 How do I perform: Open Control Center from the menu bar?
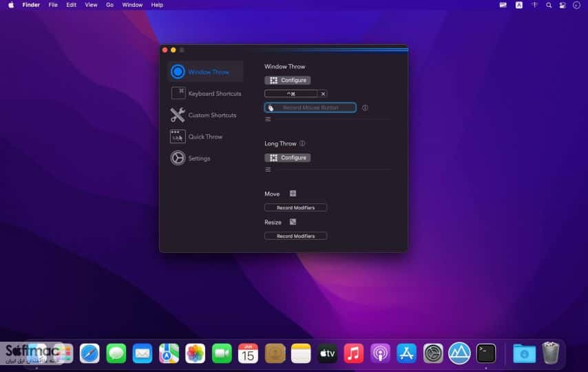(563, 5)
